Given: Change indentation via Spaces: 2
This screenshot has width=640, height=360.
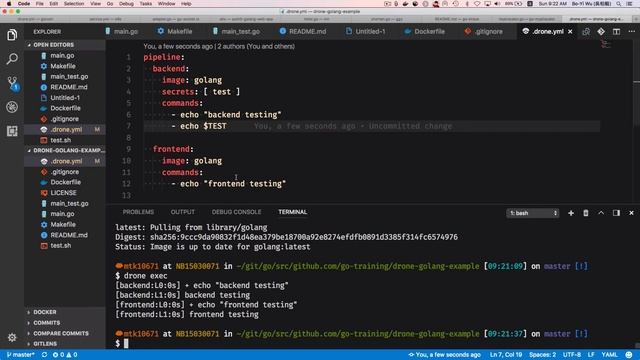Looking at the screenshot, I should pos(542,355).
